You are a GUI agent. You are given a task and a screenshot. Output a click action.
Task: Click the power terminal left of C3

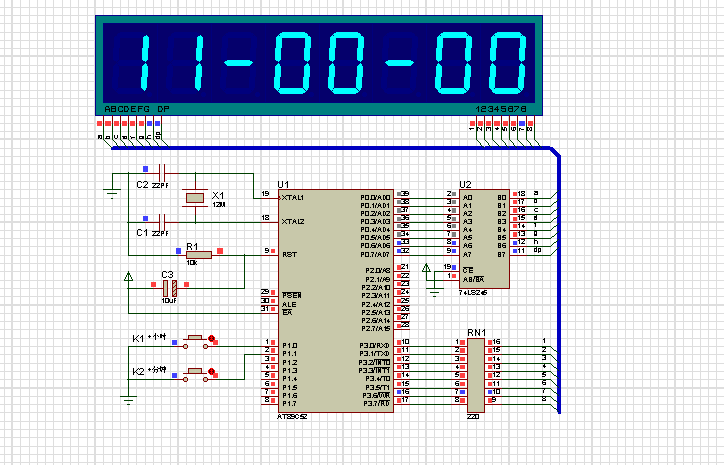coord(128,278)
